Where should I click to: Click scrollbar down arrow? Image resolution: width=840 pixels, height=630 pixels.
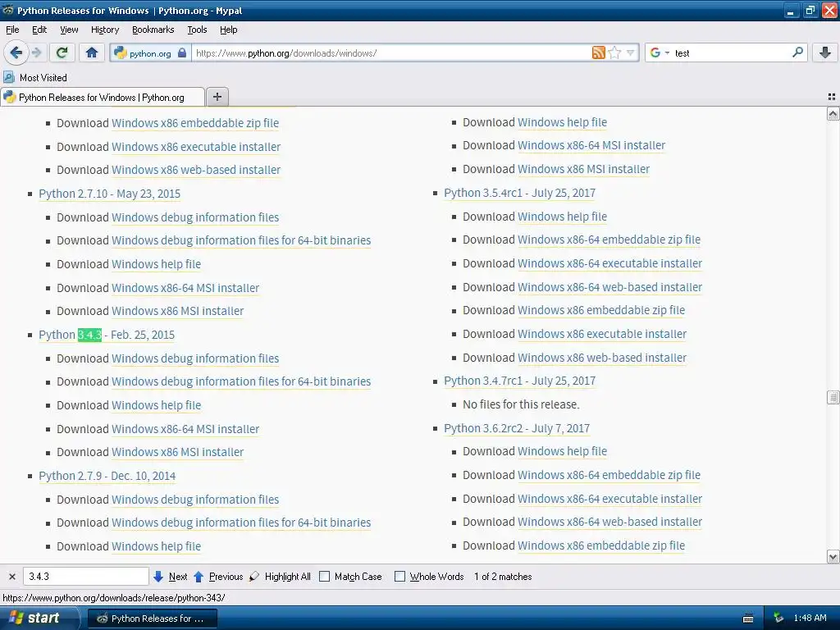[x=833, y=557]
